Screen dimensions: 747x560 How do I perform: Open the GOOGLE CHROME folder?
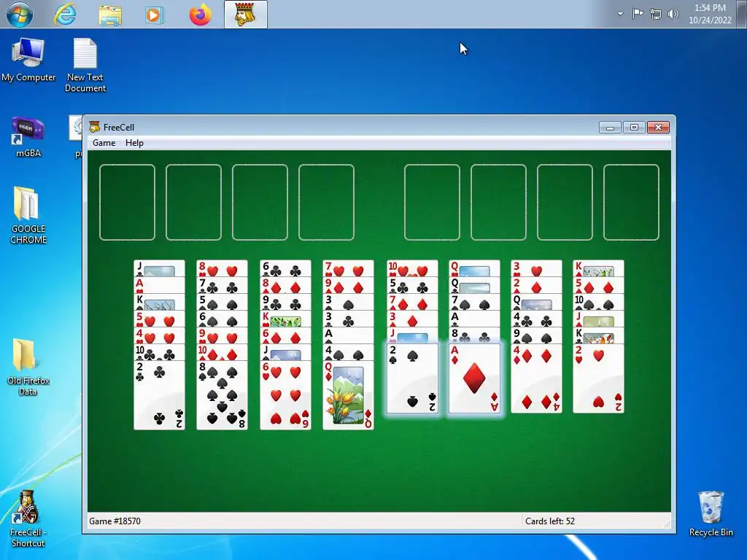tap(28, 215)
